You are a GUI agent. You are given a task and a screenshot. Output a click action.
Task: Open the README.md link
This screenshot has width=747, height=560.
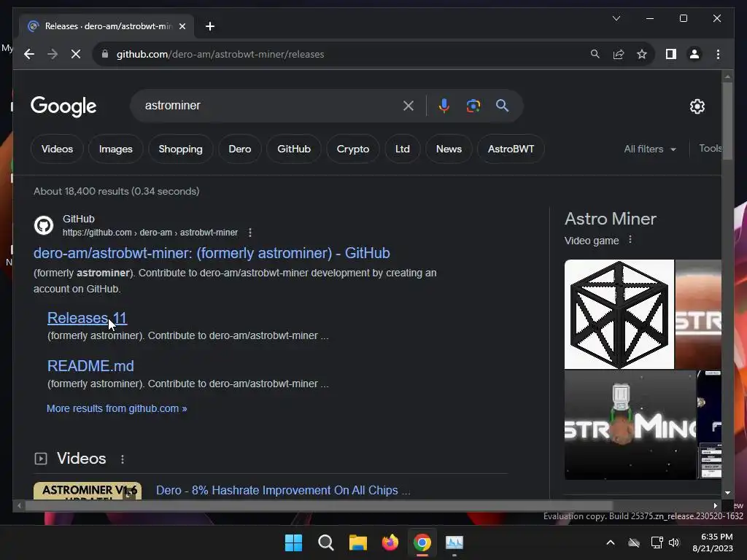click(90, 366)
